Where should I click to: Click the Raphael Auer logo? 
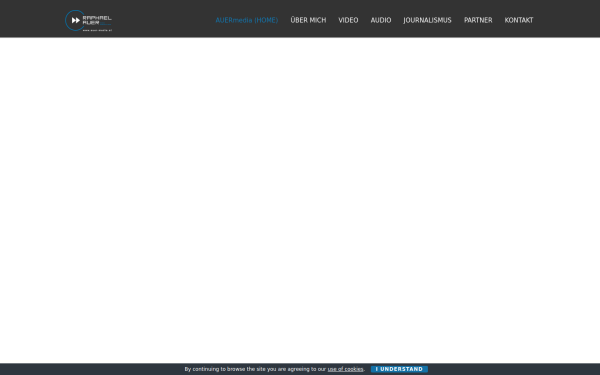(x=88, y=20)
